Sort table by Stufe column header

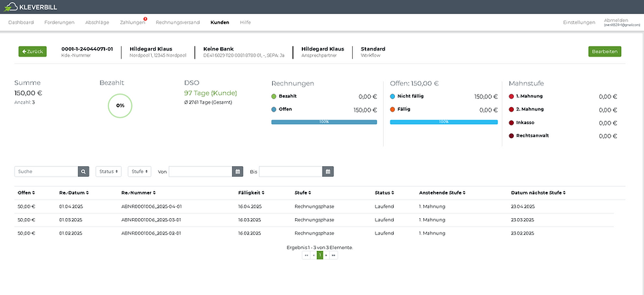coord(303,193)
